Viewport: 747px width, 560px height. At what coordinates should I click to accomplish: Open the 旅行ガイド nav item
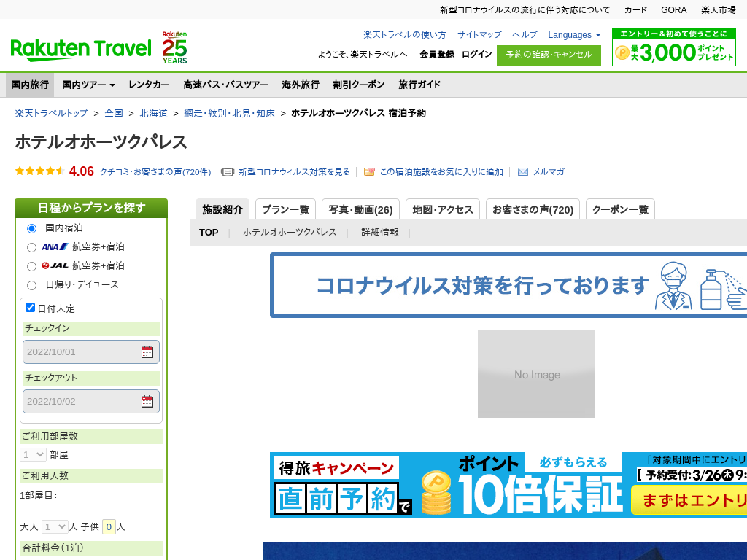click(x=419, y=85)
